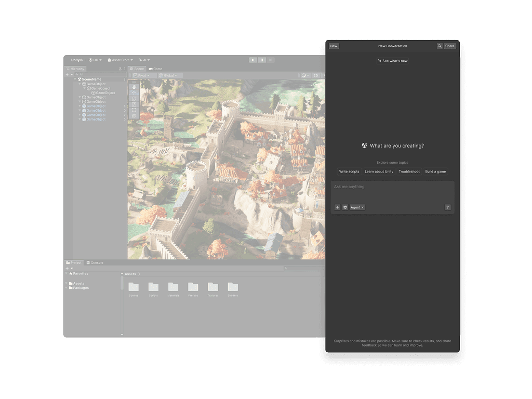This screenshot has height=399, width=532.
Task: Open the Textures folder in Assets
Action: (x=213, y=289)
